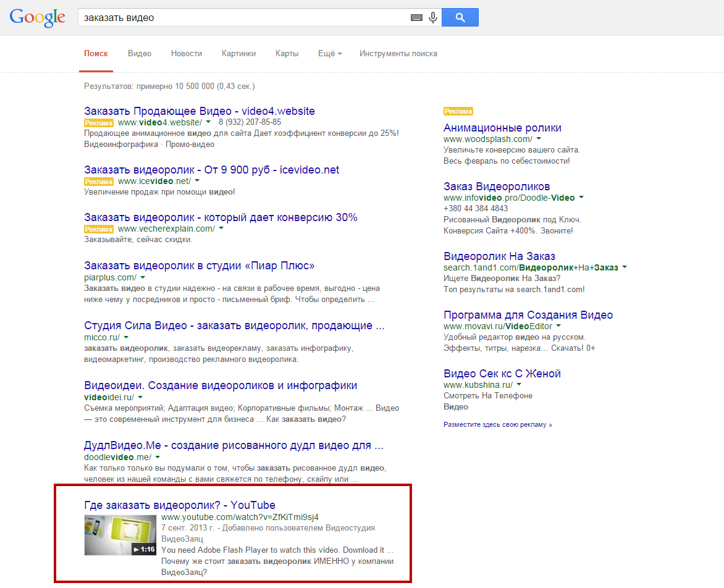This screenshot has width=724, height=588.
Task: Open the sidebar ad for www.kubshina.ru
Action: [502, 374]
